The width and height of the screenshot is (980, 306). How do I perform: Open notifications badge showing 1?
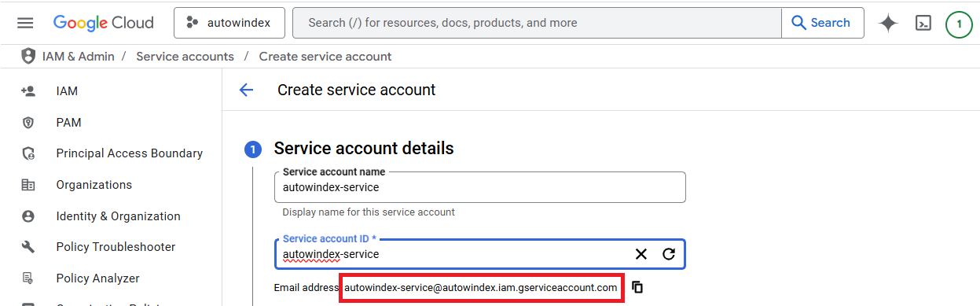coord(959,24)
